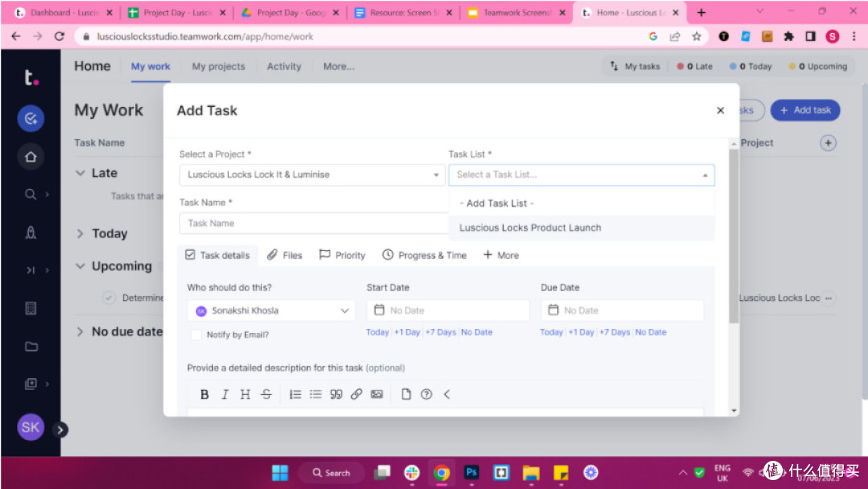
Task: Click plus icon beside Project column
Action: [828, 143]
